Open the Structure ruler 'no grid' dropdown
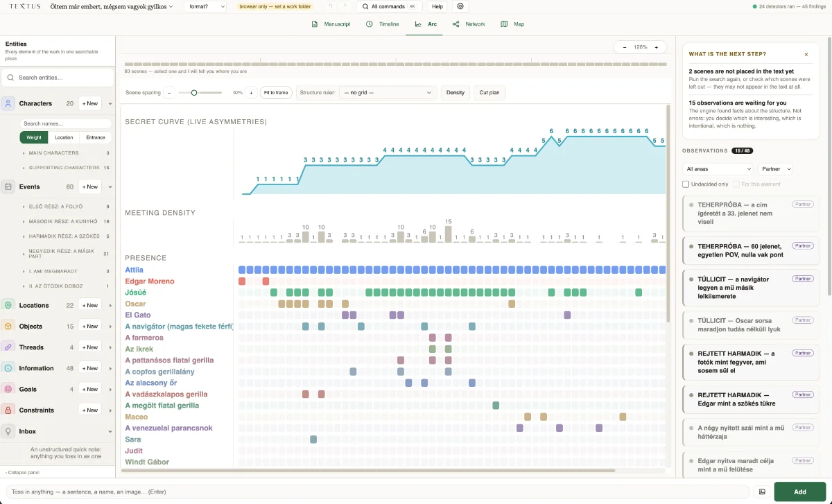 point(388,92)
